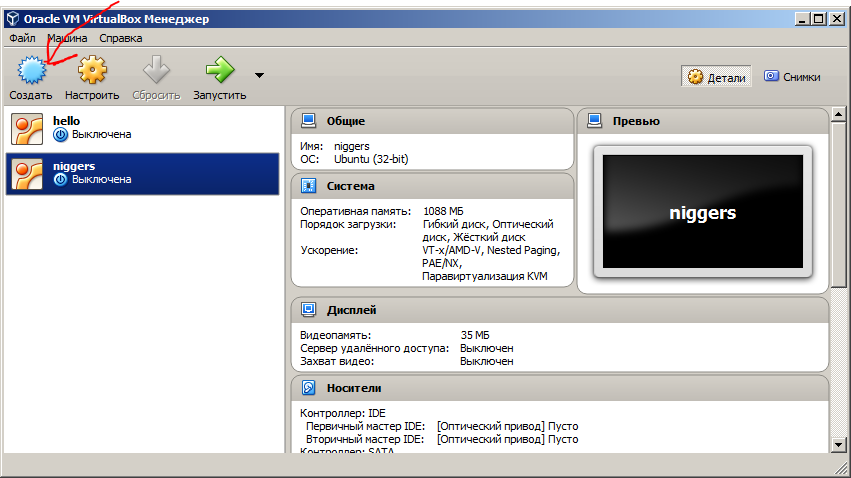Click the details scrollbar down arrow
This screenshot has height=478, width=851.
[839, 445]
